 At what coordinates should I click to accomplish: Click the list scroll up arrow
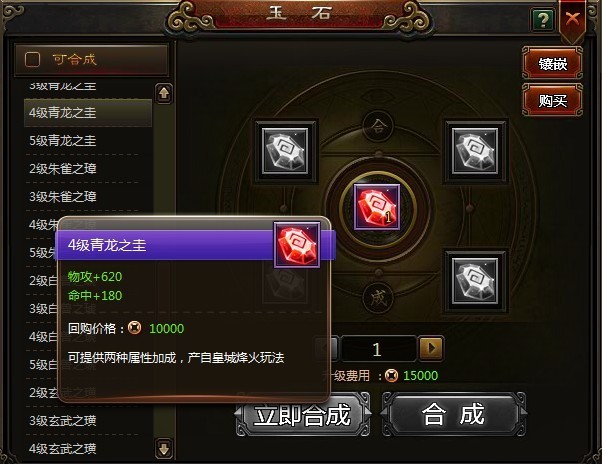point(164,93)
